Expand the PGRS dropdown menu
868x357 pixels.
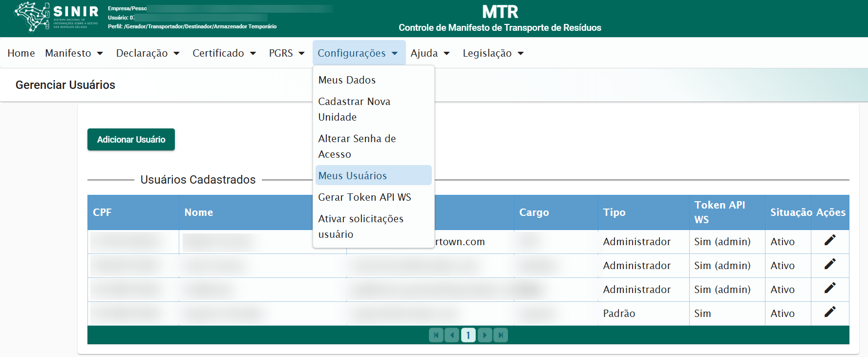(287, 53)
